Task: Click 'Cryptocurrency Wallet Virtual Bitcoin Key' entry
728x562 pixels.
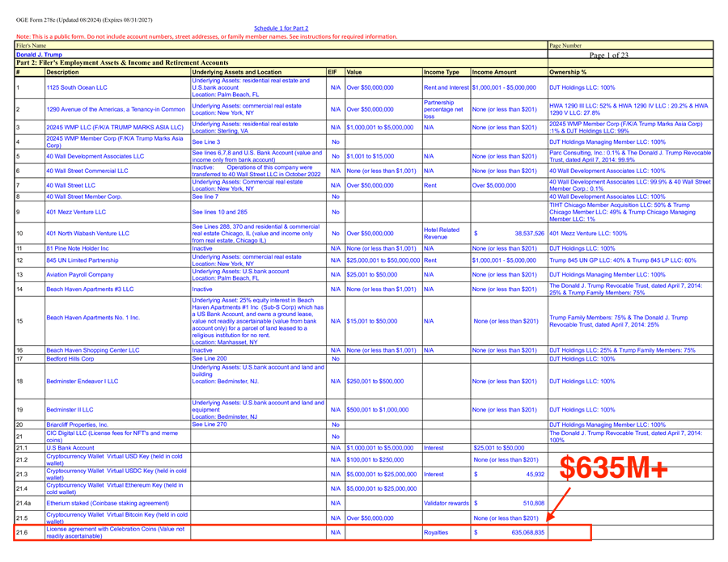Action: click(117, 518)
